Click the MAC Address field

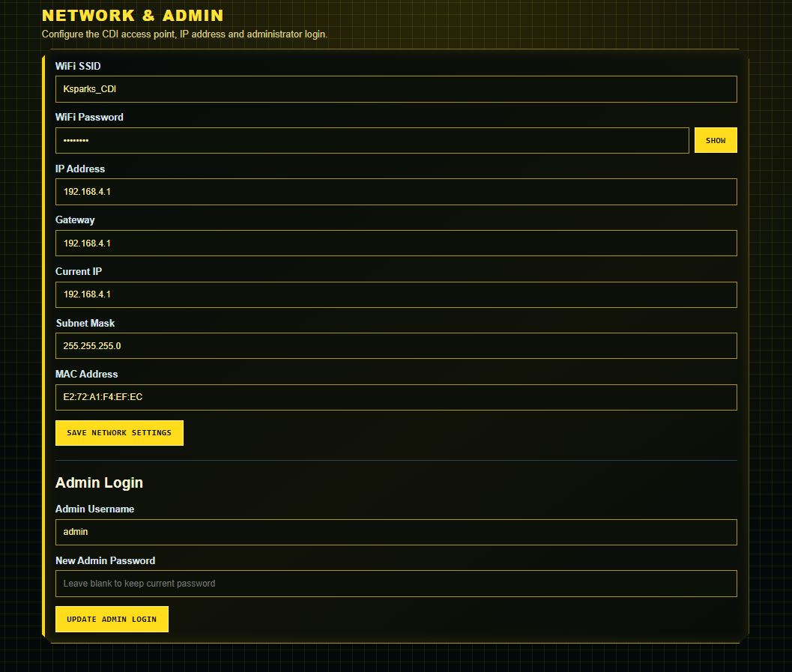(x=396, y=397)
